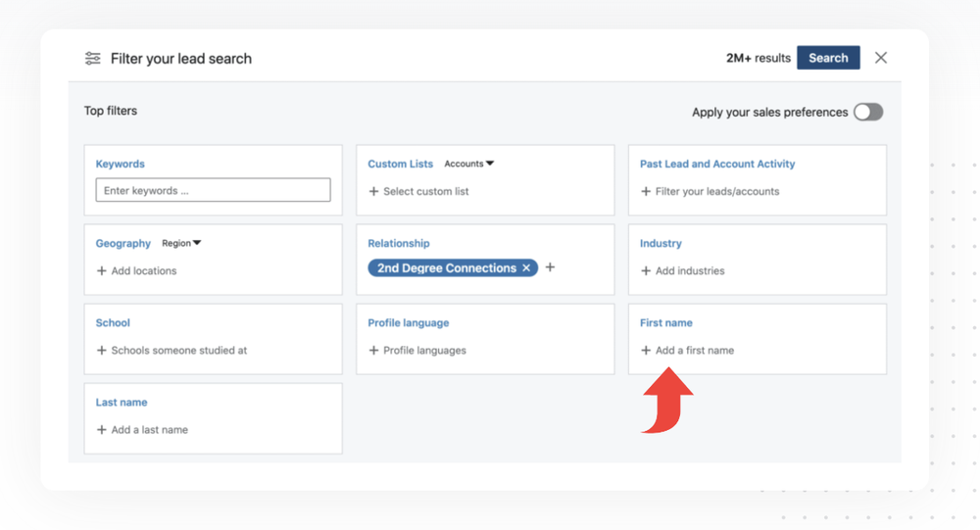The width and height of the screenshot is (980, 530).
Task: Click the plus icon next to the Relationship tag
Action: (550, 267)
